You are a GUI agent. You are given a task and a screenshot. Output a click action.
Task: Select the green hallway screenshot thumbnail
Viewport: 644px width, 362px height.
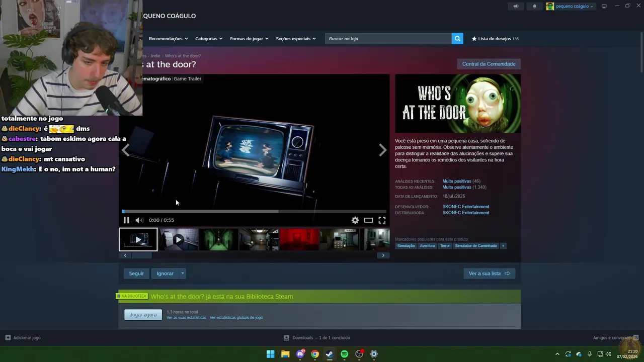coord(218,239)
